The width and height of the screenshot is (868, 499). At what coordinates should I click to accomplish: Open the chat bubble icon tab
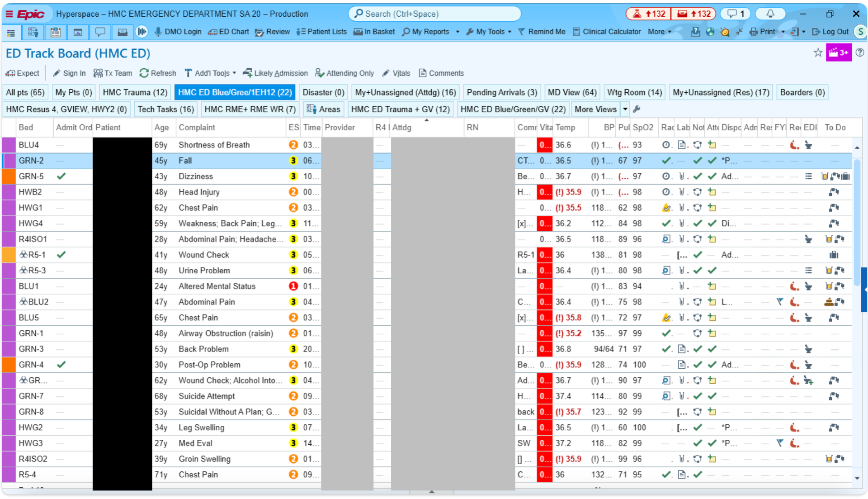[100, 32]
